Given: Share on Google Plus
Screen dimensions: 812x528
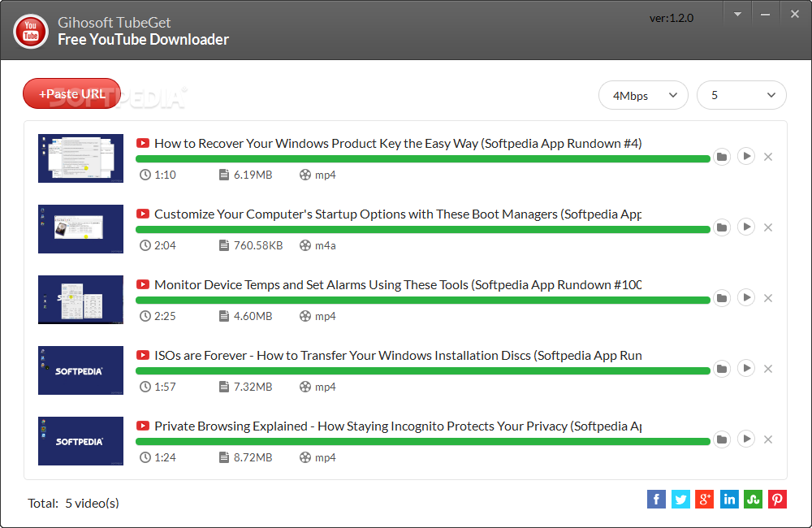Looking at the screenshot, I should [x=704, y=500].
